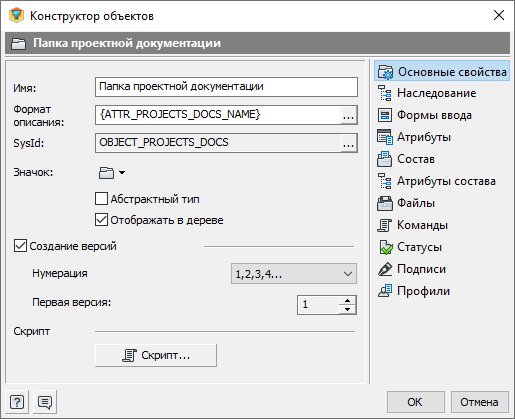This screenshot has height=419, width=515.
Task: Click the Атрибуты table icon
Action: click(x=385, y=137)
